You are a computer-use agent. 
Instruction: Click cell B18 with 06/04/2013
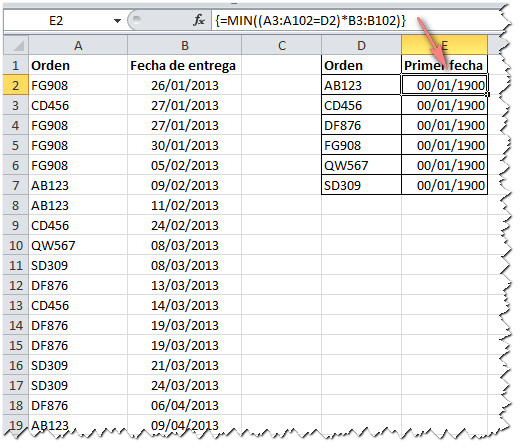(184, 405)
